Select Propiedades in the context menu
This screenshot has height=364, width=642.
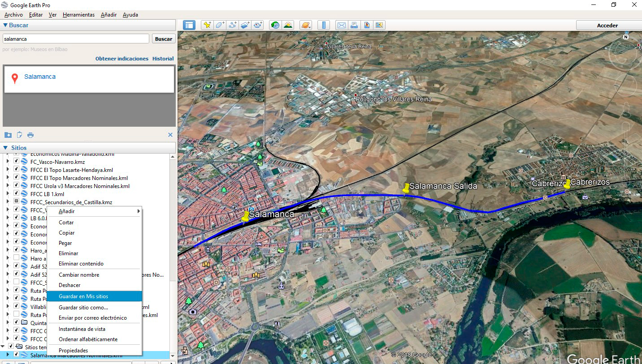(x=95, y=350)
